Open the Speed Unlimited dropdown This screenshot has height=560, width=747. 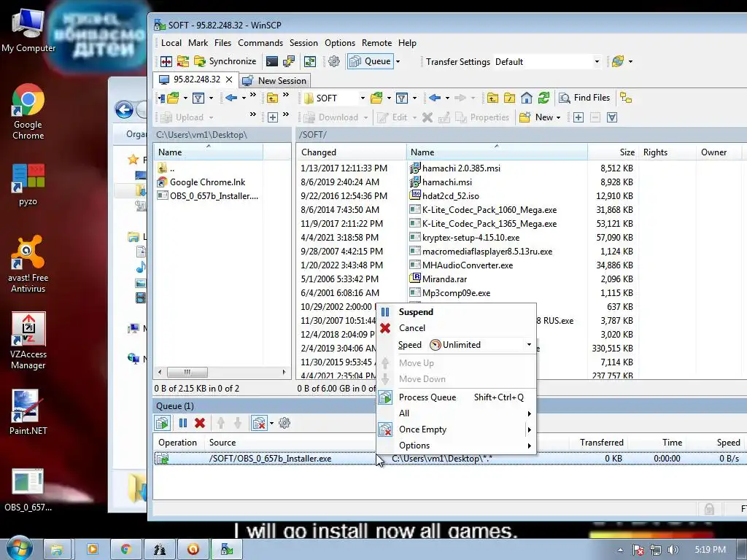pos(529,345)
